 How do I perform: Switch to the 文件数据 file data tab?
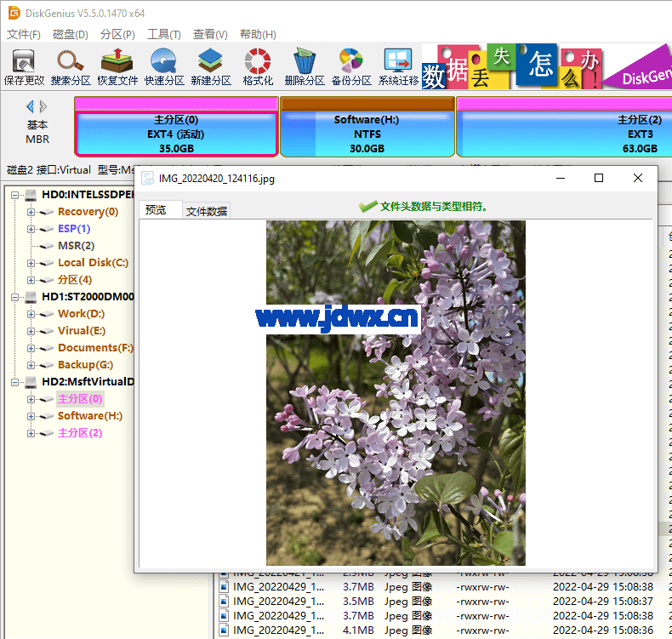pyautogui.click(x=207, y=211)
